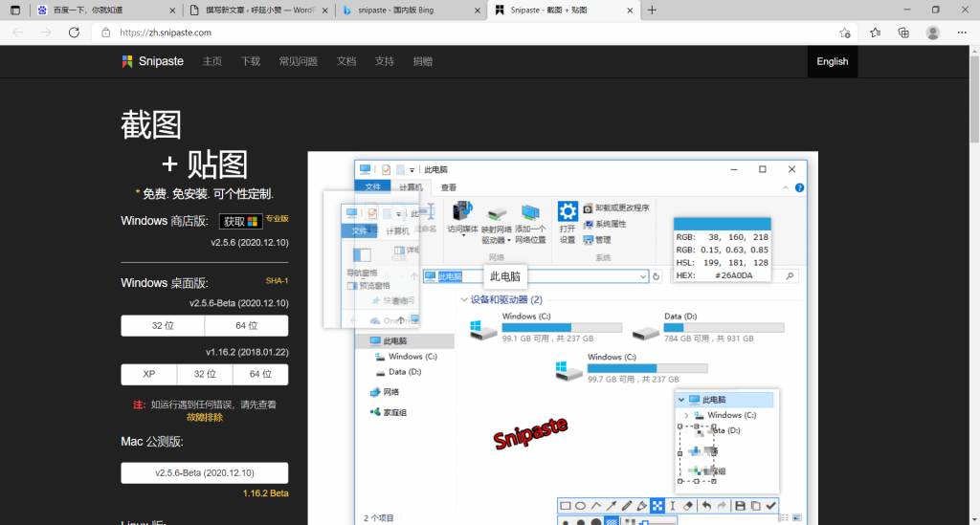Open the 1.16.2 Beta link

[x=266, y=493]
